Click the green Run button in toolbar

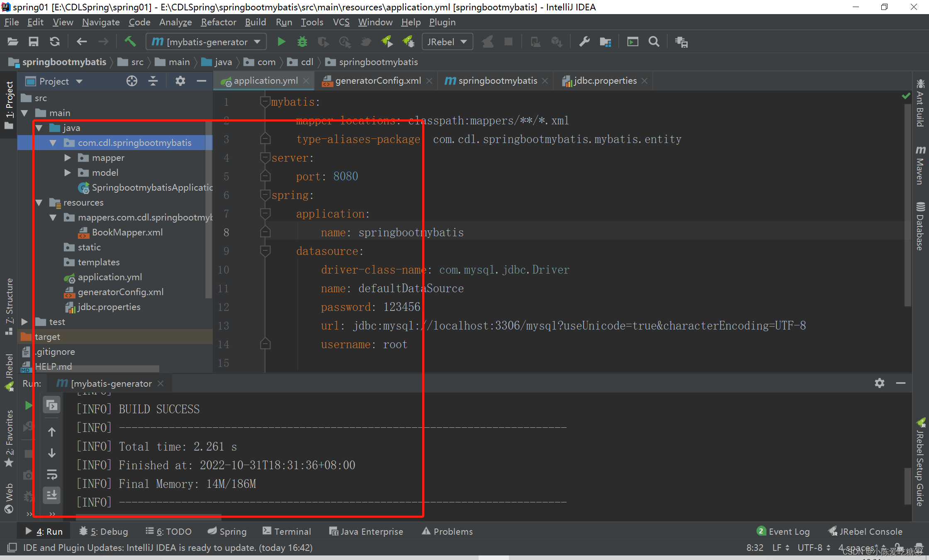coord(281,41)
